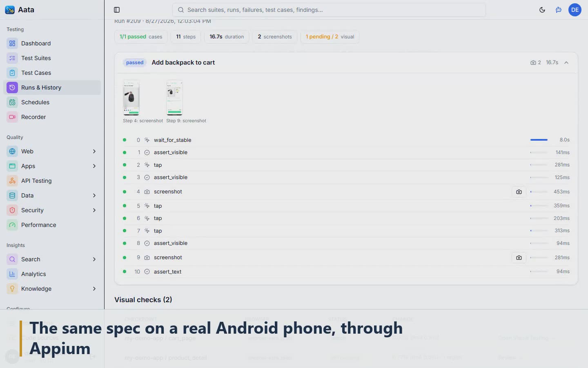Open Test Cases page

pyautogui.click(x=52, y=73)
